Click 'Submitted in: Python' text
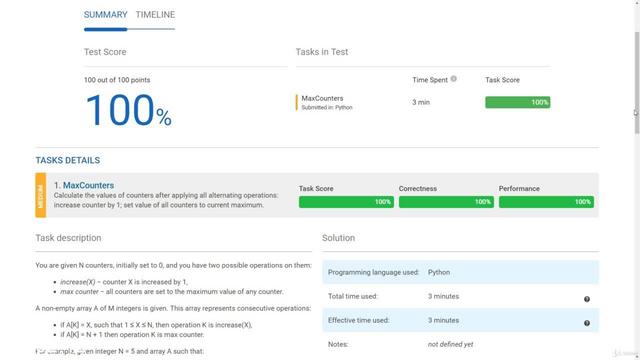 click(x=327, y=107)
